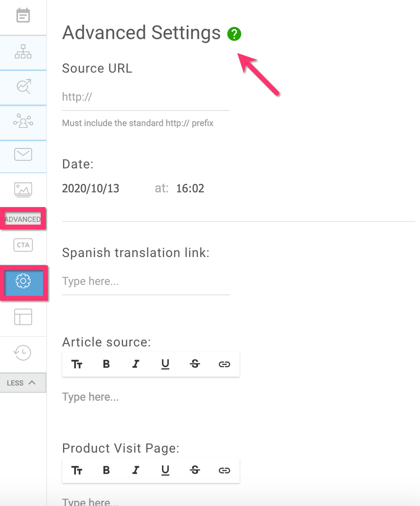Open the SEO analytics search sidebar icon
The image size is (420, 506).
tap(23, 87)
